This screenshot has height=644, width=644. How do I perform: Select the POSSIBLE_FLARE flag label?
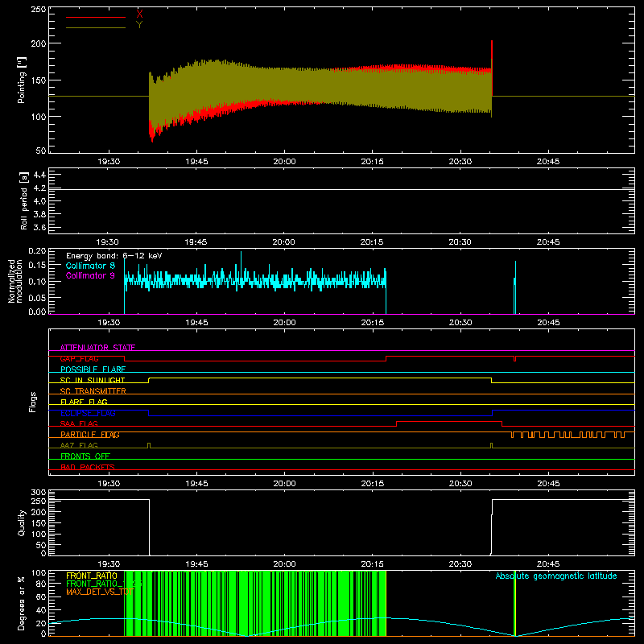pyautogui.click(x=93, y=369)
